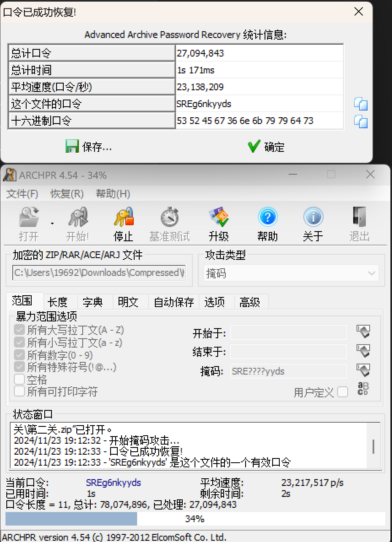Click the encrypted archive file path field
Image resolution: width=392 pixels, height=542 pixels.
coord(99,272)
